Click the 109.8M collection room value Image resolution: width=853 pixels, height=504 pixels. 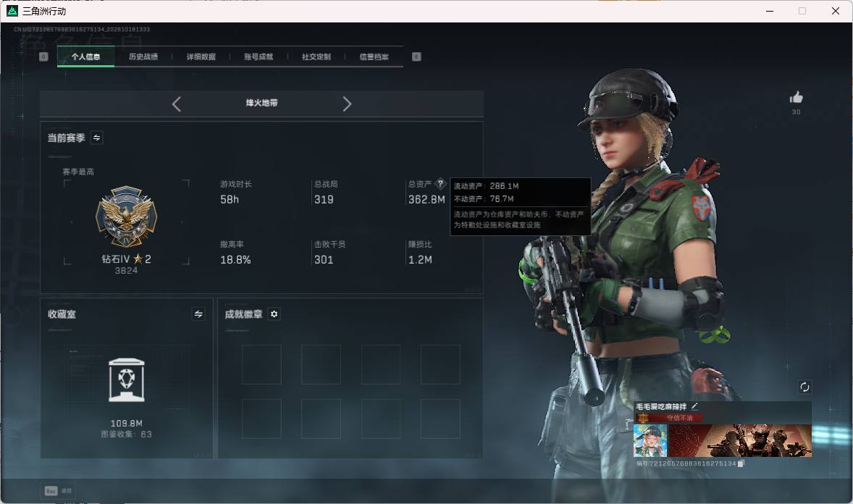click(127, 424)
